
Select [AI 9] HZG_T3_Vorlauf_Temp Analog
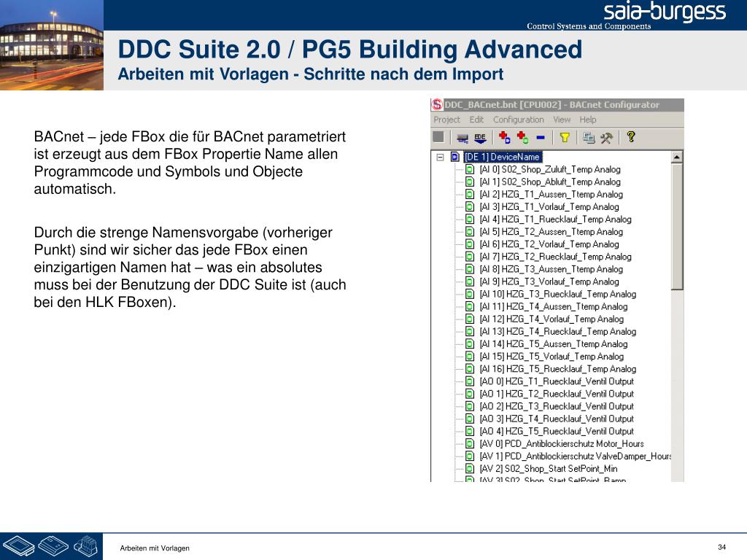click(549, 281)
